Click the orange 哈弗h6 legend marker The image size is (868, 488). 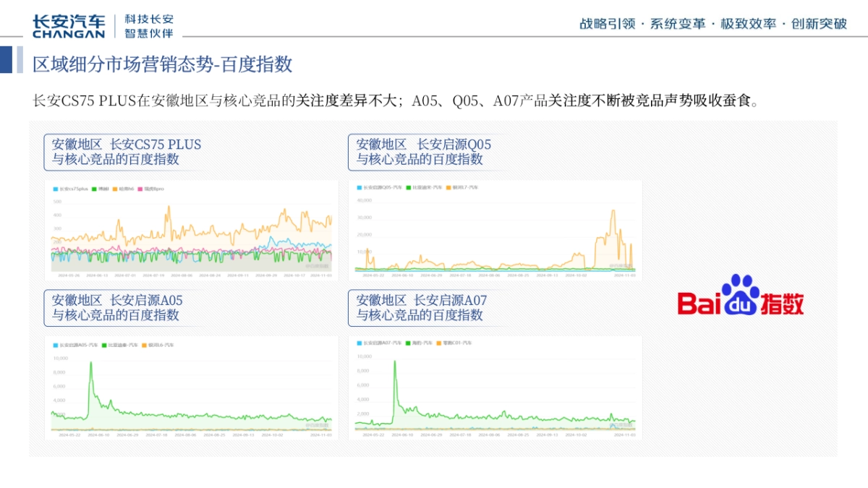114,189
